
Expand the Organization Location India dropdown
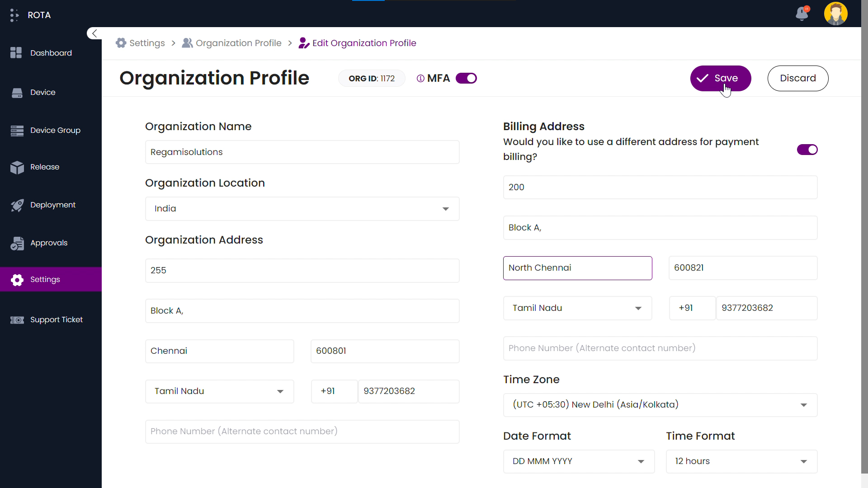[x=302, y=209]
